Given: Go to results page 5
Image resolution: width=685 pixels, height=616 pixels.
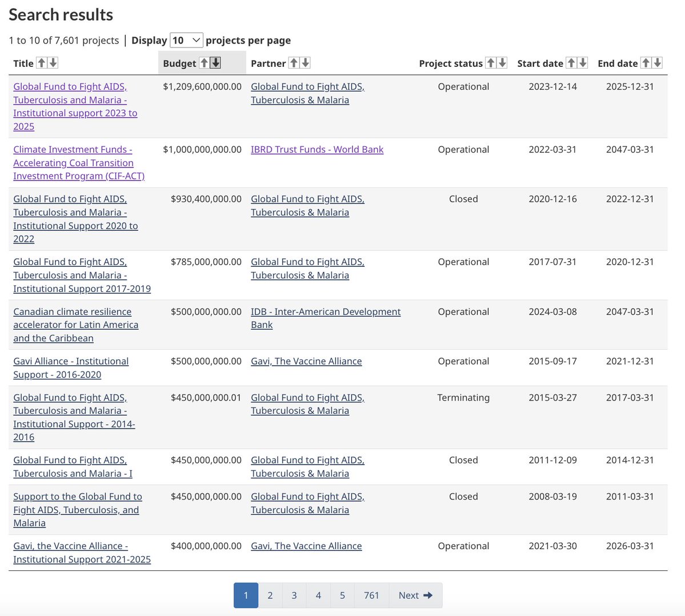Looking at the screenshot, I should coord(342,595).
